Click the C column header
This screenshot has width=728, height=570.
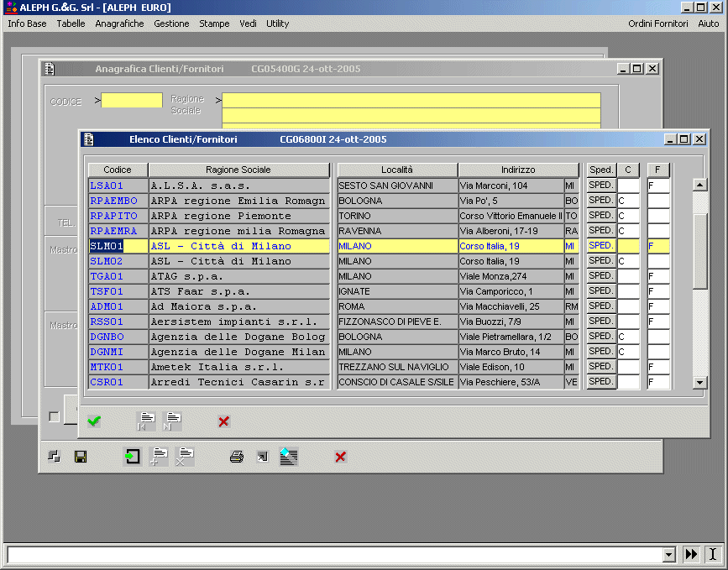coord(628,170)
